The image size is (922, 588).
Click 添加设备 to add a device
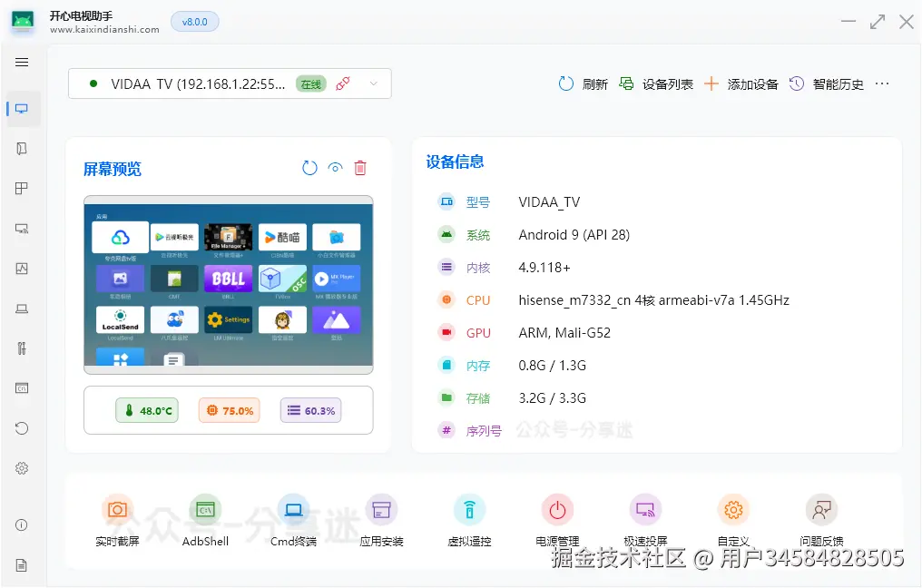(741, 84)
